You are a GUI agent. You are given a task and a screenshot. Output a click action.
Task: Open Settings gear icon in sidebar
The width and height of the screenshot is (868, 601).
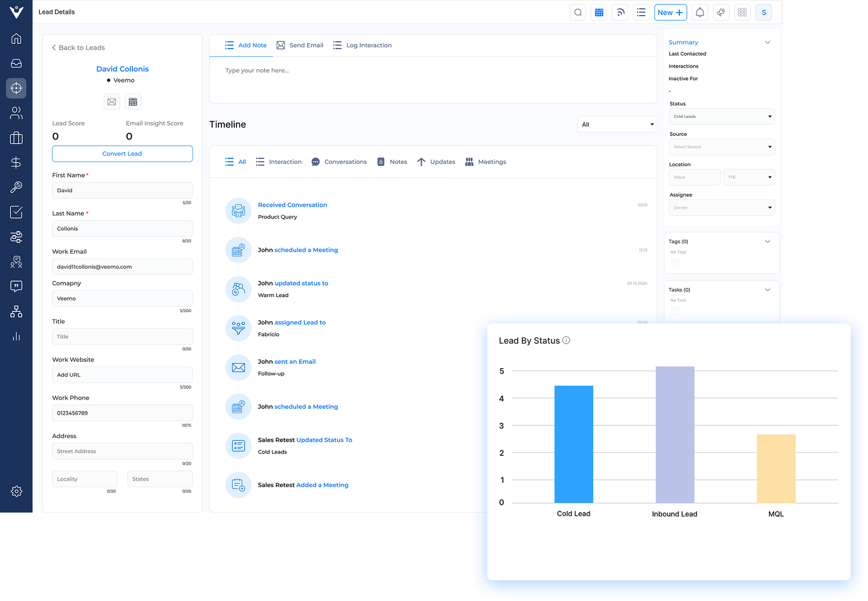(16, 491)
